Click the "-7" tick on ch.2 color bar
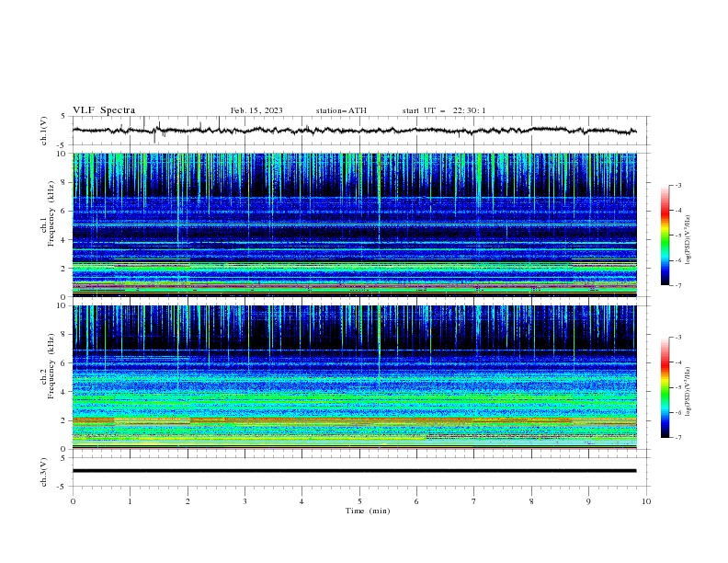This screenshot has height=563, width=728. tap(678, 438)
